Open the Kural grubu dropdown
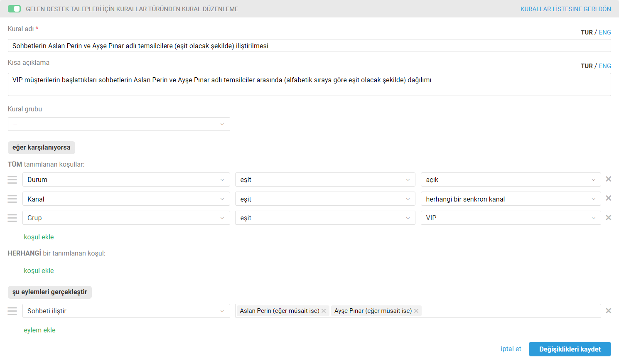This screenshot has height=364, width=619. [x=119, y=124]
